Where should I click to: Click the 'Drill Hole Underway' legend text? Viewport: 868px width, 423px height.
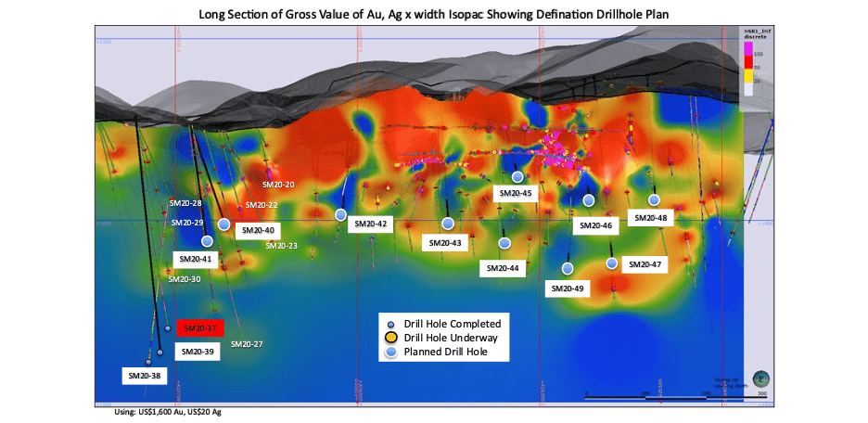click(452, 337)
